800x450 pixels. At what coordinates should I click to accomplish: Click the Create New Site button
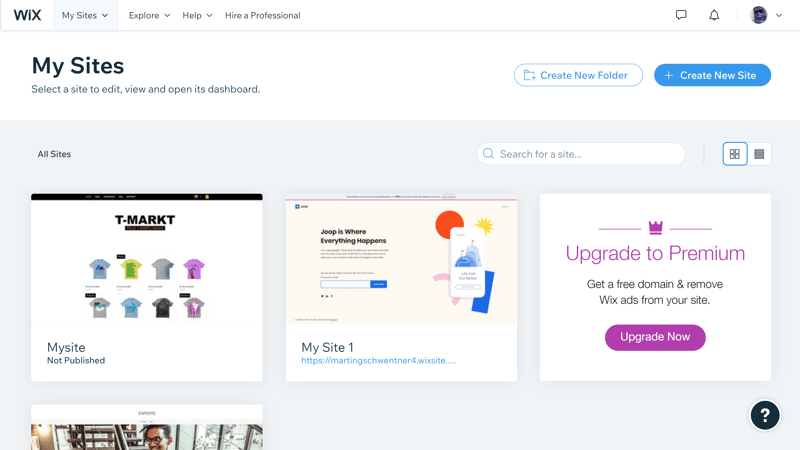[712, 75]
